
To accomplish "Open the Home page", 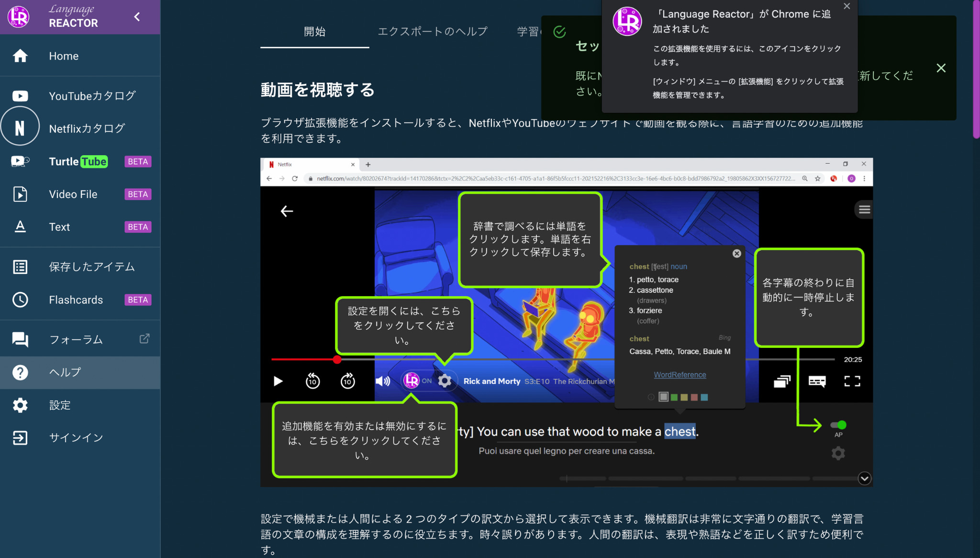I will coord(80,56).
